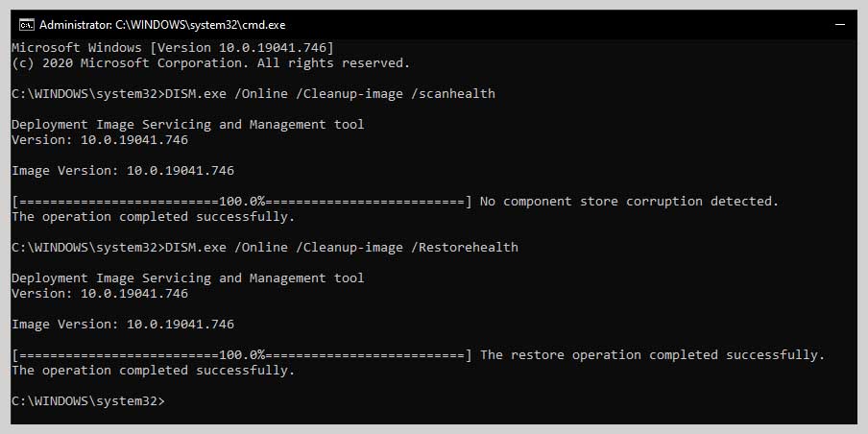Click the 2020 Microsoft Corporation copyright line
This screenshot has height=434, width=868.
[x=210, y=63]
